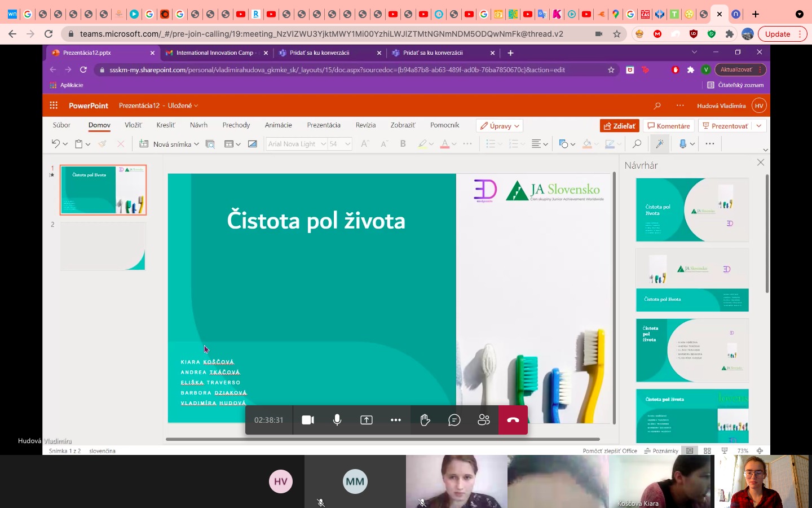Switch to Vložiť ribbon tab

133,125
